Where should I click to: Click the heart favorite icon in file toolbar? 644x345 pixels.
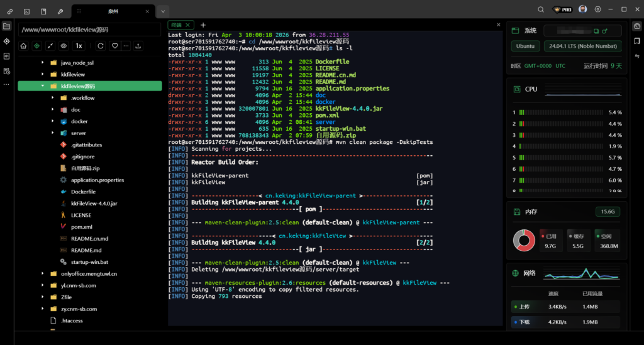114,46
